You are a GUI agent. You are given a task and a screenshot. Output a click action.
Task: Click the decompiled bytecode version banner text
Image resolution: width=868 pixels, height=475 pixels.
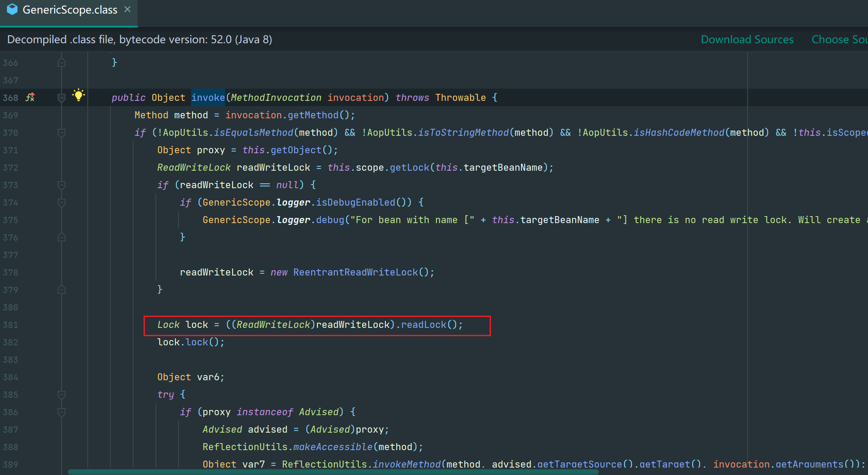coord(140,39)
